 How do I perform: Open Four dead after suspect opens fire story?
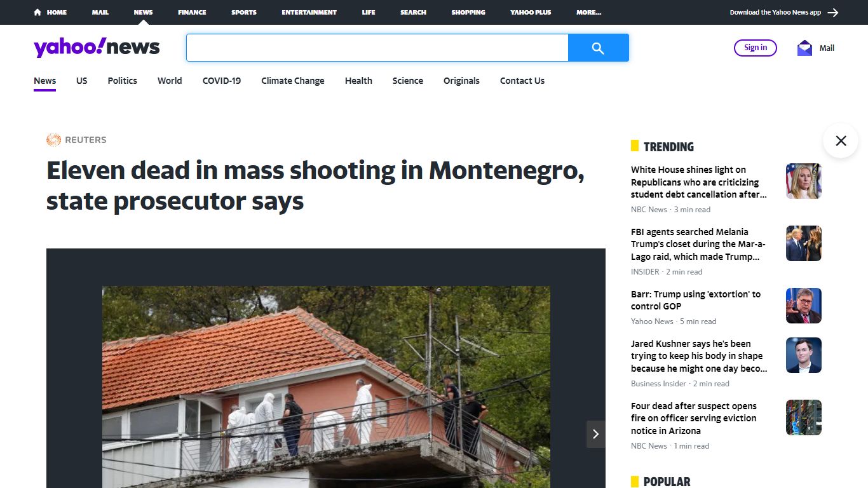694,418
